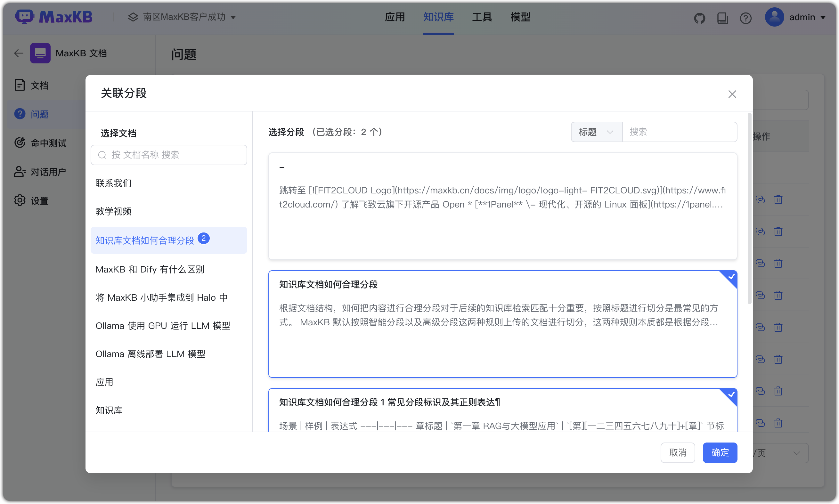This screenshot has height=504, width=839.
Task: Click the dialog's vertical scrollbar
Action: pyautogui.click(x=749, y=209)
